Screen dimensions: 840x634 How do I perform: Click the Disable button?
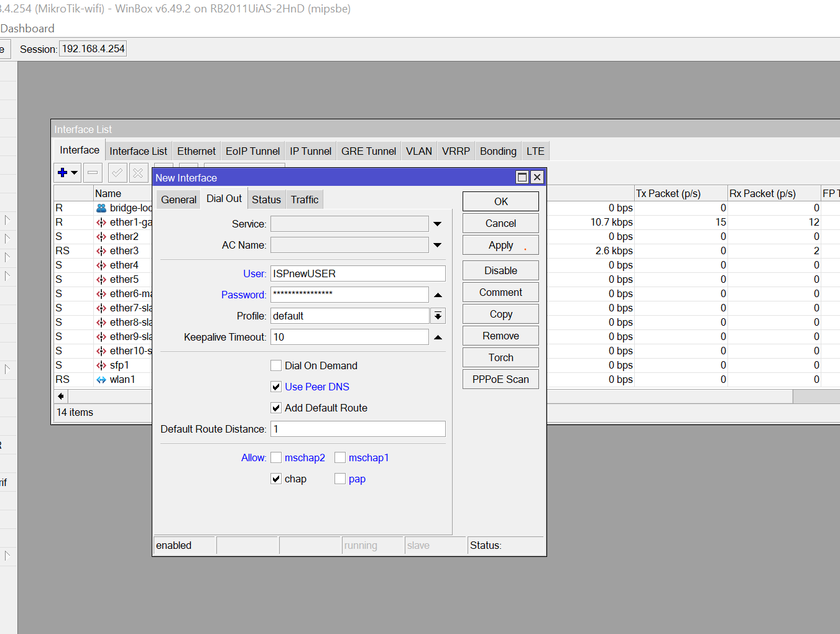pyautogui.click(x=501, y=270)
